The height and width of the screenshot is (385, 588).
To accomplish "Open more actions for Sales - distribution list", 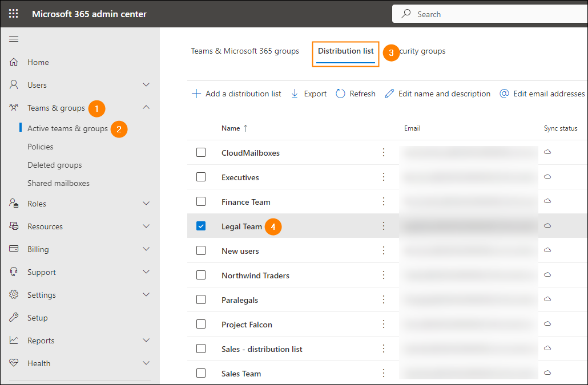I will tap(383, 348).
